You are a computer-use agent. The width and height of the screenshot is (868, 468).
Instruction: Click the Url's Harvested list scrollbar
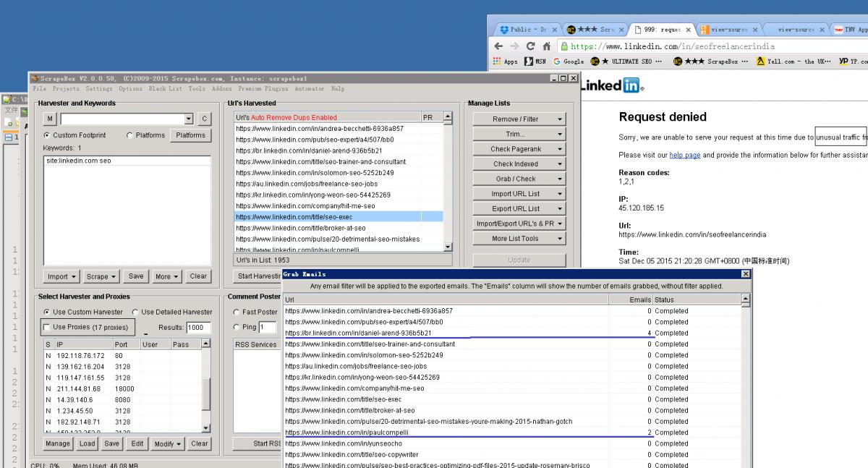pyautogui.click(x=447, y=181)
